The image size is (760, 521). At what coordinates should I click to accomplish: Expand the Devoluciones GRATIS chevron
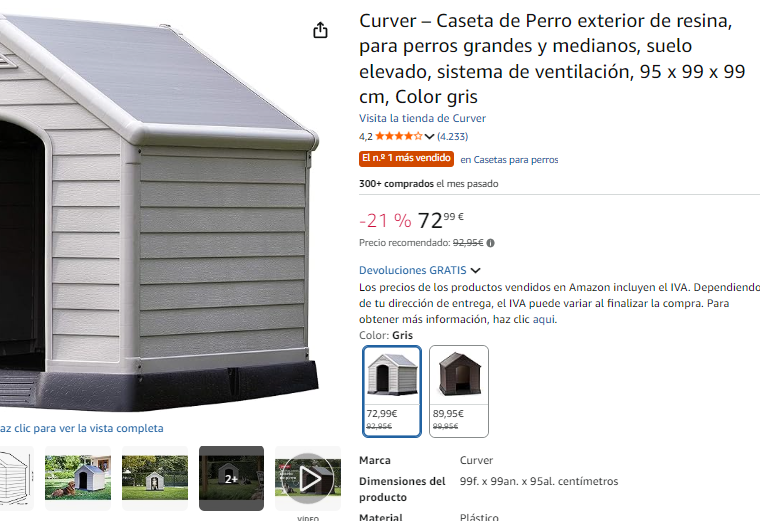tap(475, 270)
